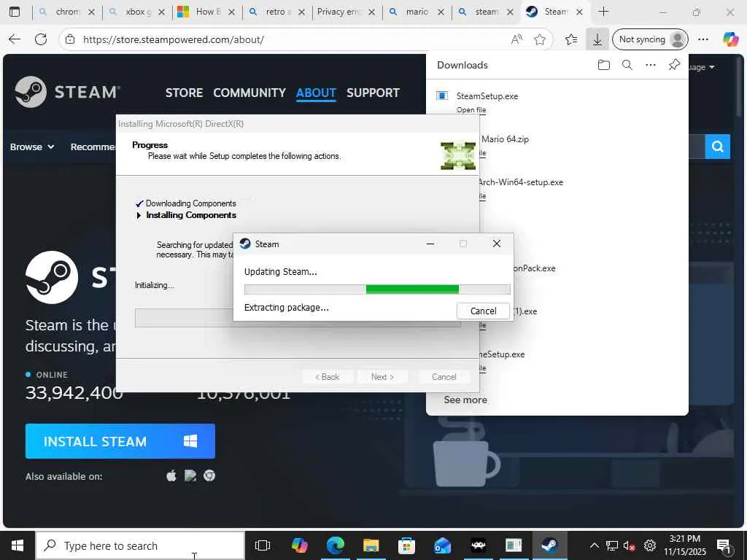Viewport: 747px width, 560px height.
Task: Refresh the page with the reload icon
Action: (41, 39)
